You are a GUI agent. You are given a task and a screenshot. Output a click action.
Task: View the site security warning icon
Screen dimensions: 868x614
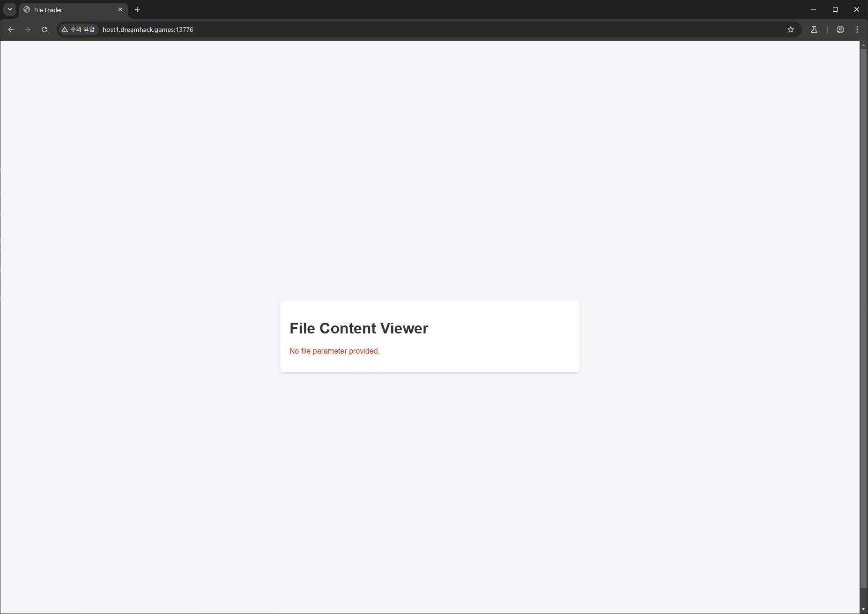click(64, 29)
